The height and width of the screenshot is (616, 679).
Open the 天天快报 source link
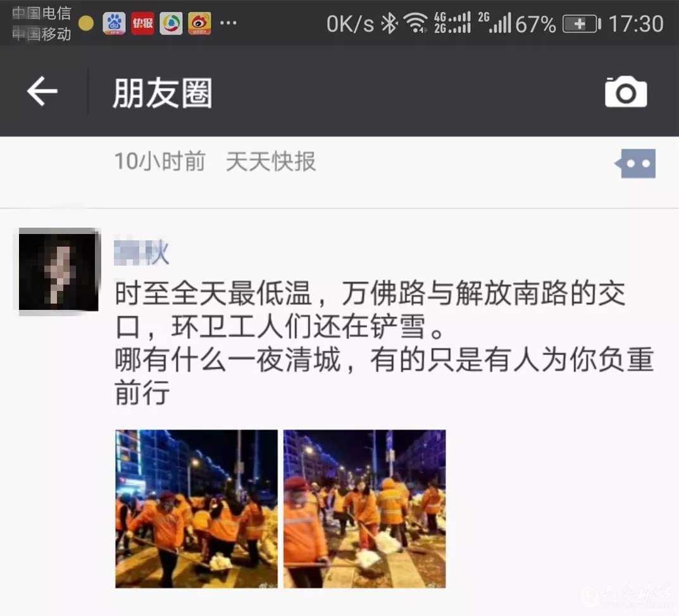click(x=271, y=162)
